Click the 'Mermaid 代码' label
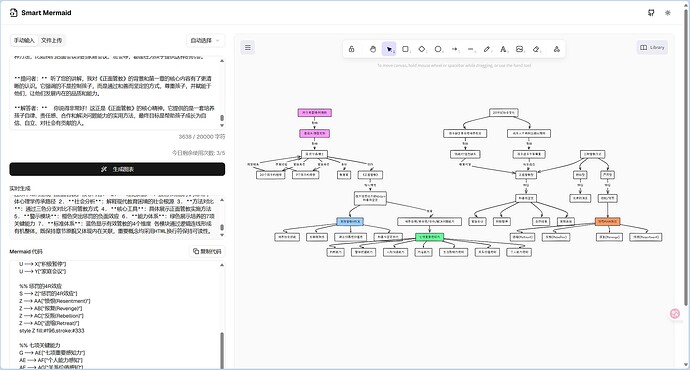This screenshot has width=690, height=370. [26, 252]
